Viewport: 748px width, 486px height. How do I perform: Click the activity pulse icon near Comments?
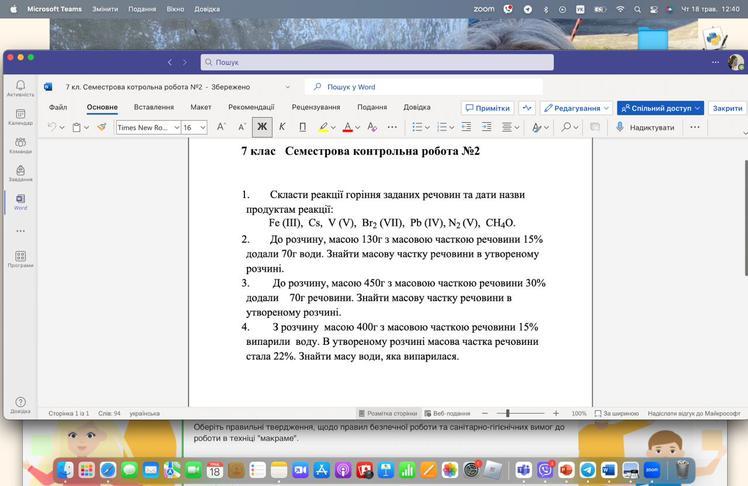(x=527, y=108)
